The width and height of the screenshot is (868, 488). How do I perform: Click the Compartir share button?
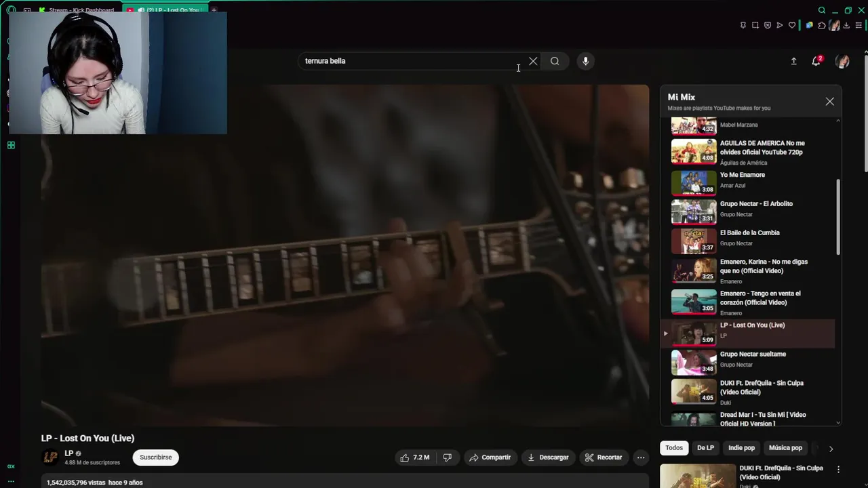click(490, 457)
